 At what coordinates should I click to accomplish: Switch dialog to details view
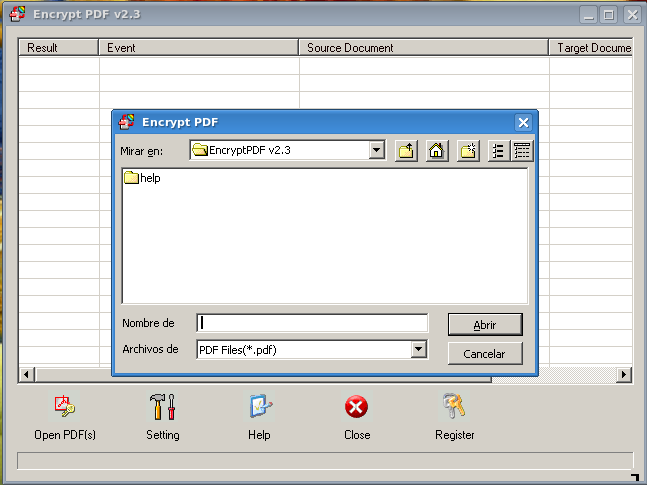click(x=522, y=151)
